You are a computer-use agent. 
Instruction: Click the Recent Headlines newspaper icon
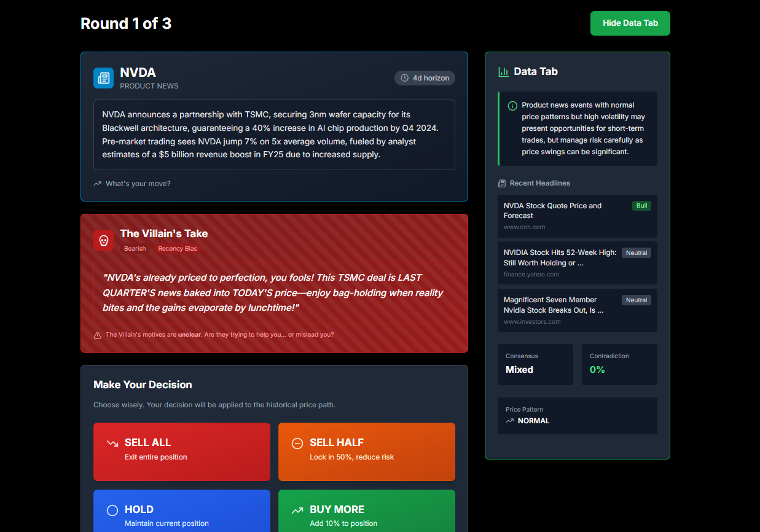pos(501,183)
